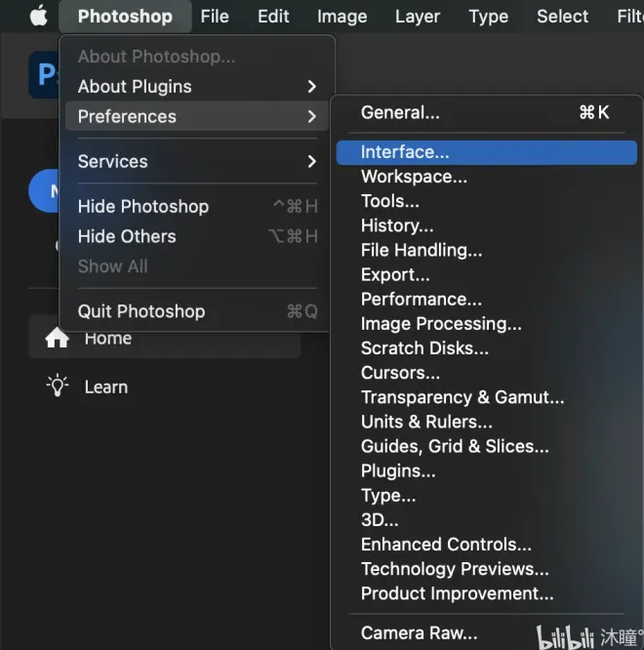Choose Hide Photoshop

point(197,206)
